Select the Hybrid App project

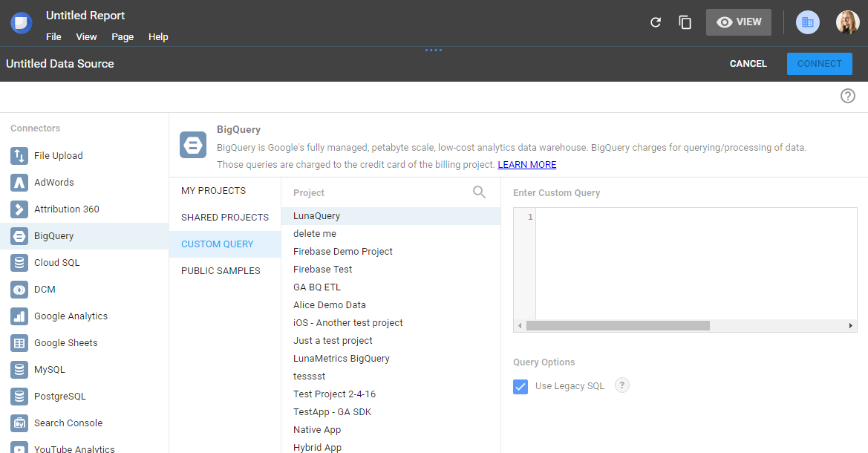click(391, 446)
